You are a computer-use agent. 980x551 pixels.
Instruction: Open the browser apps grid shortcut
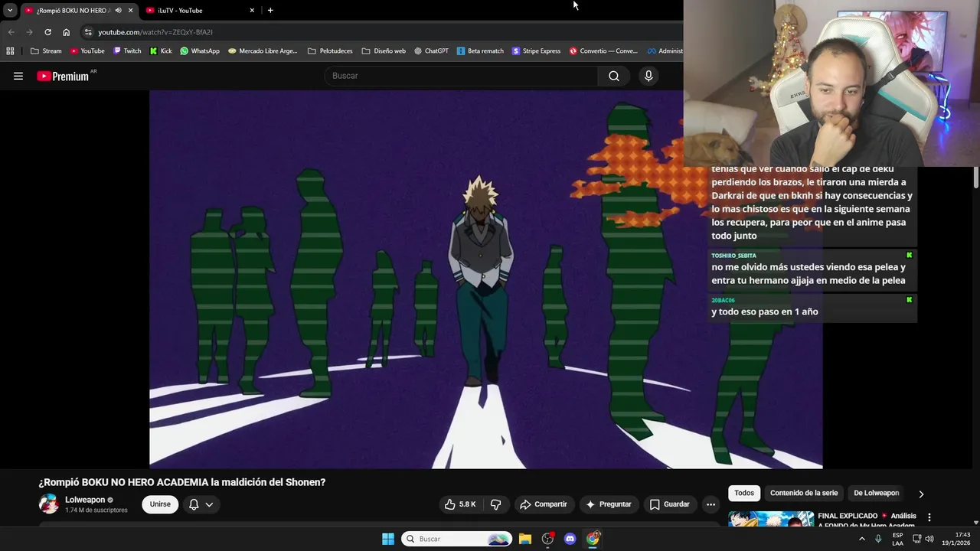pos(10,51)
